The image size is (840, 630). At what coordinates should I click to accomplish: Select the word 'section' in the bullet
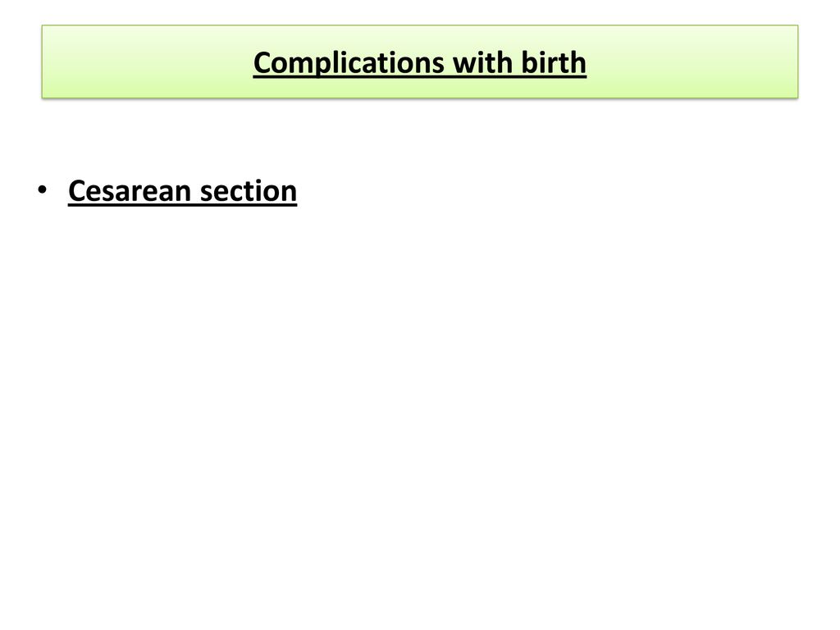click(248, 190)
